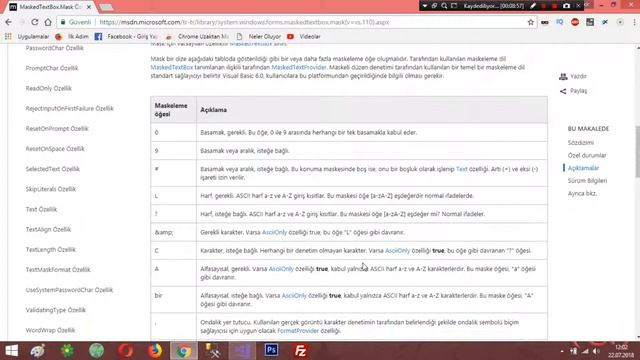The image size is (640, 360).
Task: Open the recorder dropdown arrow
Action: tap(424, 6)
